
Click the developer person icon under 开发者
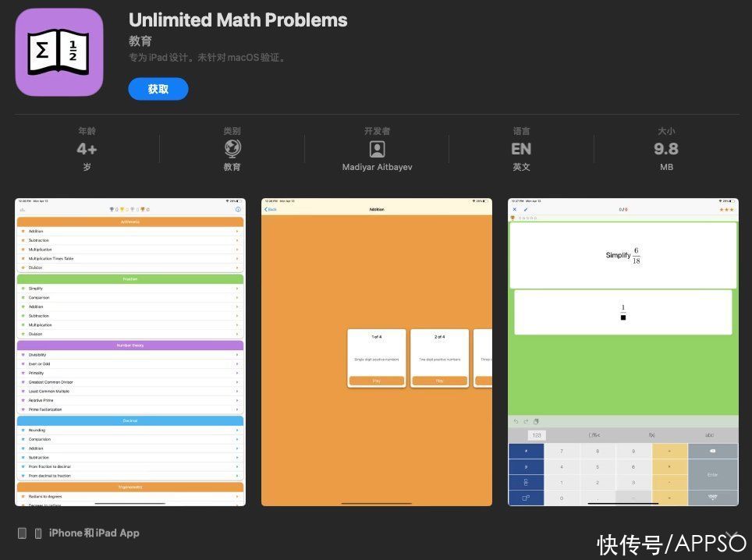(x=378, y=149)
